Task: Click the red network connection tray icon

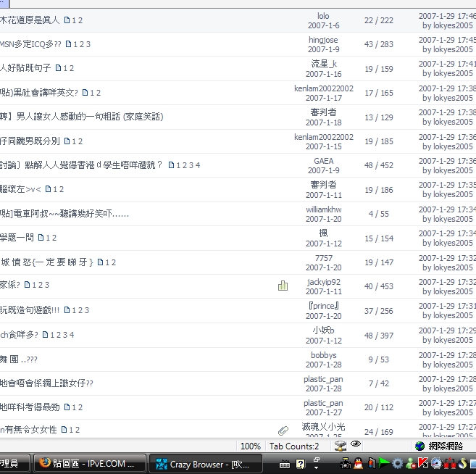Action: coord(450,464)
